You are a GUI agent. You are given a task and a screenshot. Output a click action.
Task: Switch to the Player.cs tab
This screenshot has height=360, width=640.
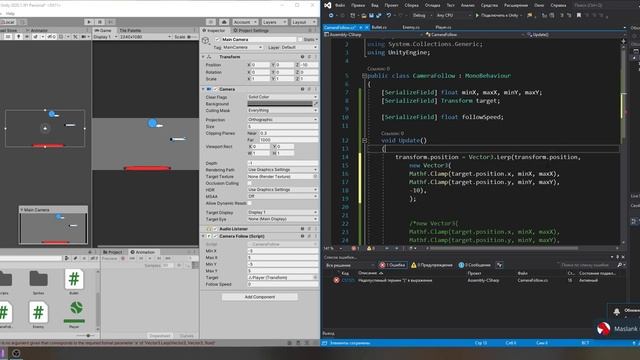click(x=443, y=27)
